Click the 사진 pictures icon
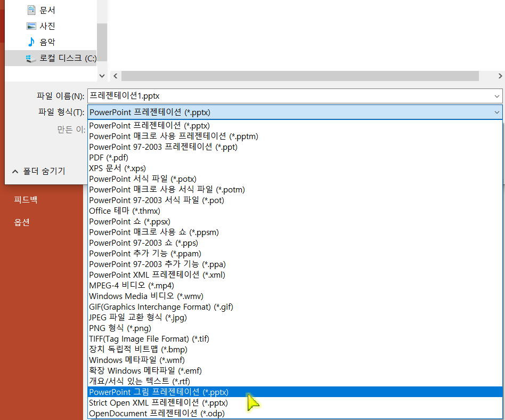 (x=31, y=26)
